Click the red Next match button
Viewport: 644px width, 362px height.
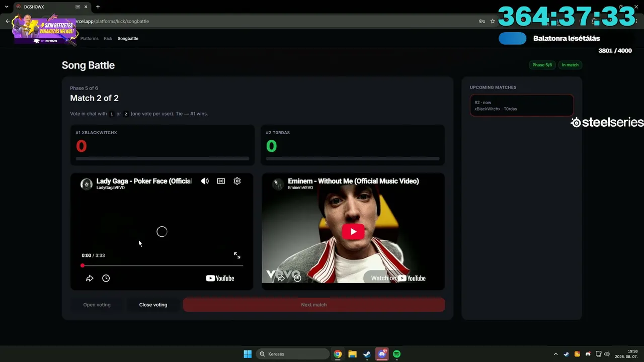pos(314,305)
